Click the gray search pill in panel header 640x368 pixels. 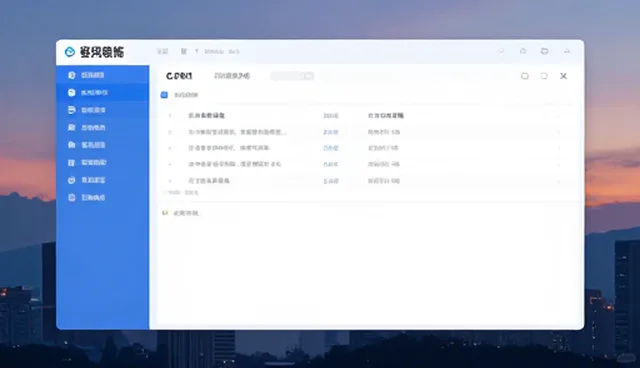[x=292, y=76]
